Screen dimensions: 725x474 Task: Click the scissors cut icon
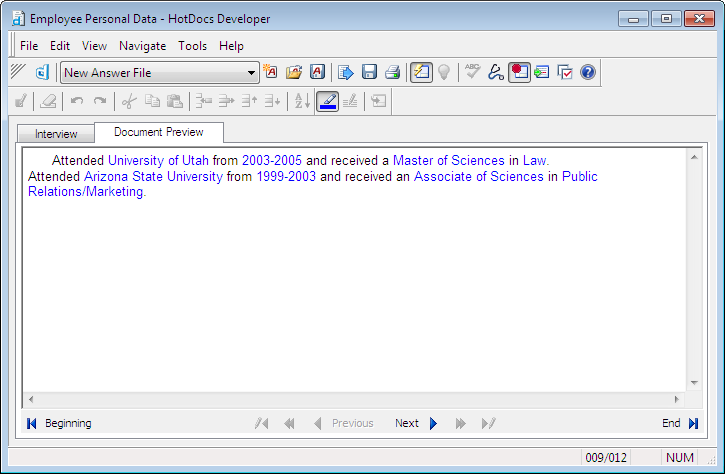coord(129,101)
